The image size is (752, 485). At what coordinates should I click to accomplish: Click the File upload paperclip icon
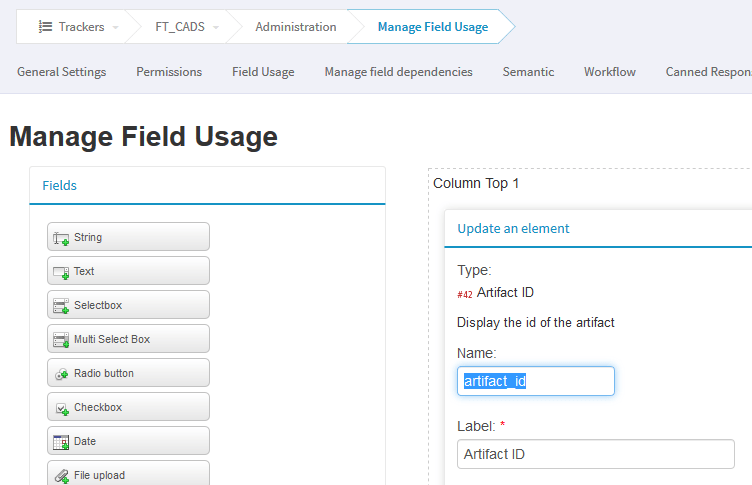coord(61,476)
